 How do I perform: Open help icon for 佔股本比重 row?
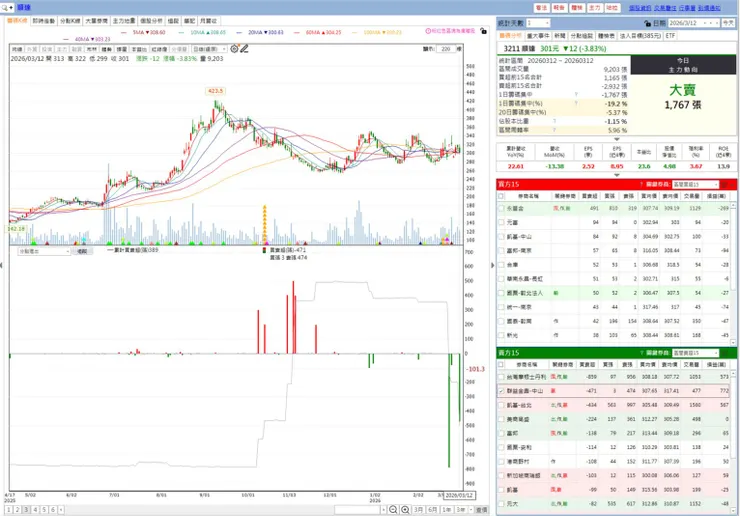pos(555,121)
